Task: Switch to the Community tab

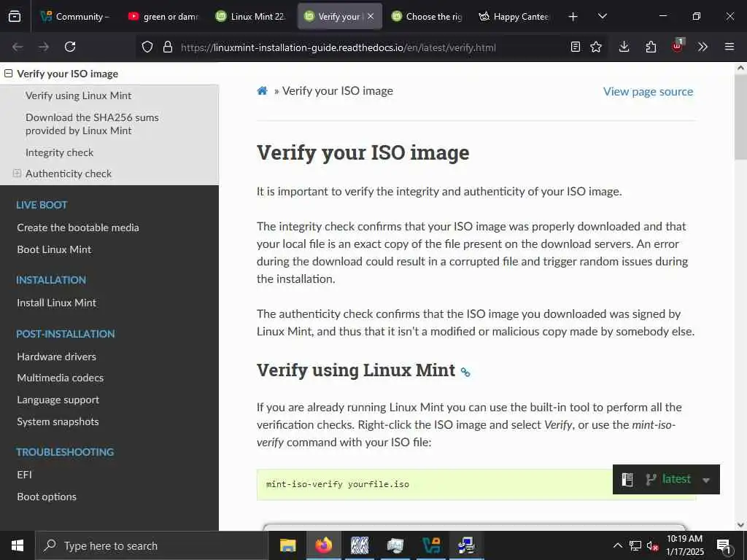Action: point(74,17)
